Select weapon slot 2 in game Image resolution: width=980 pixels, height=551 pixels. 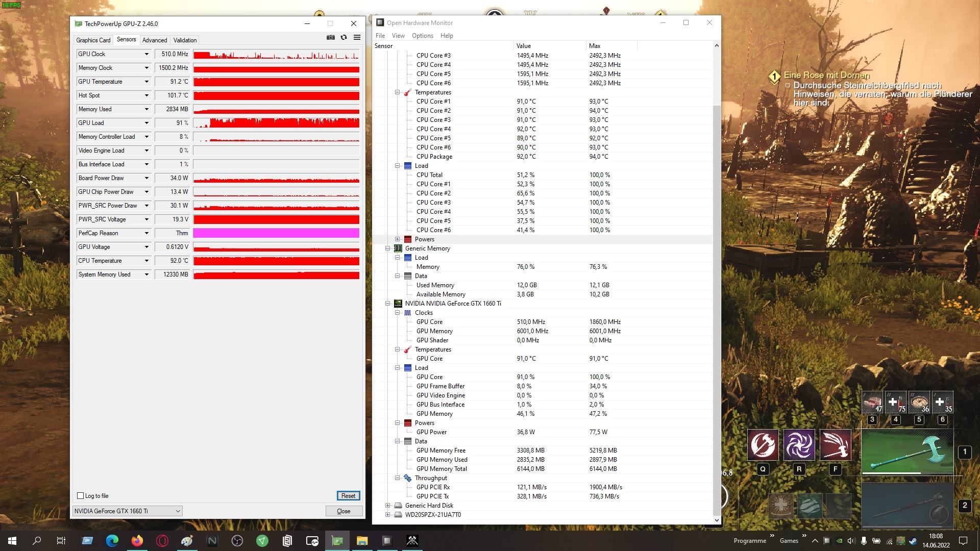click(x=907, y=505)
